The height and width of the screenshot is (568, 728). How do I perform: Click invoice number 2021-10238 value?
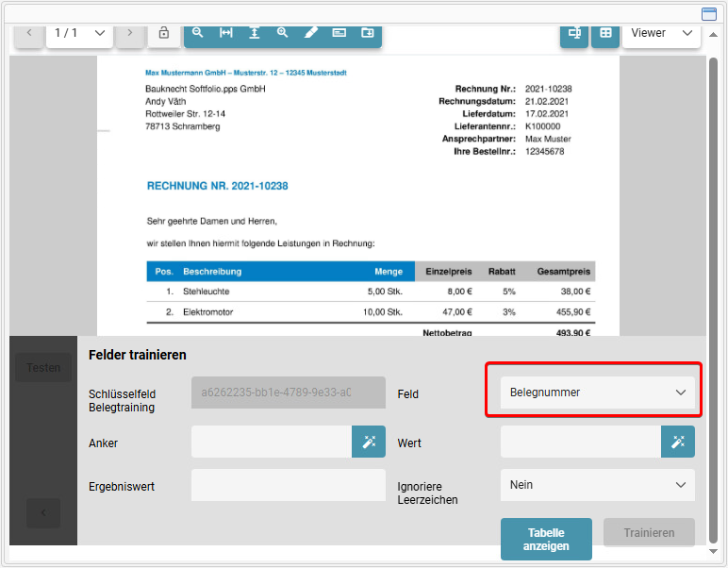(x=548, y=89)
